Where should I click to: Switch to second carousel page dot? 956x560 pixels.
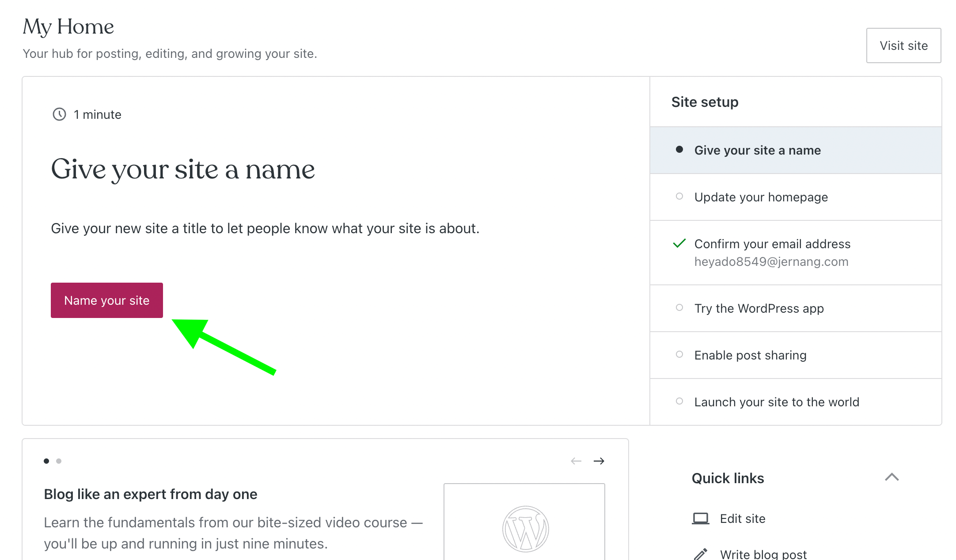coord(59,461)
